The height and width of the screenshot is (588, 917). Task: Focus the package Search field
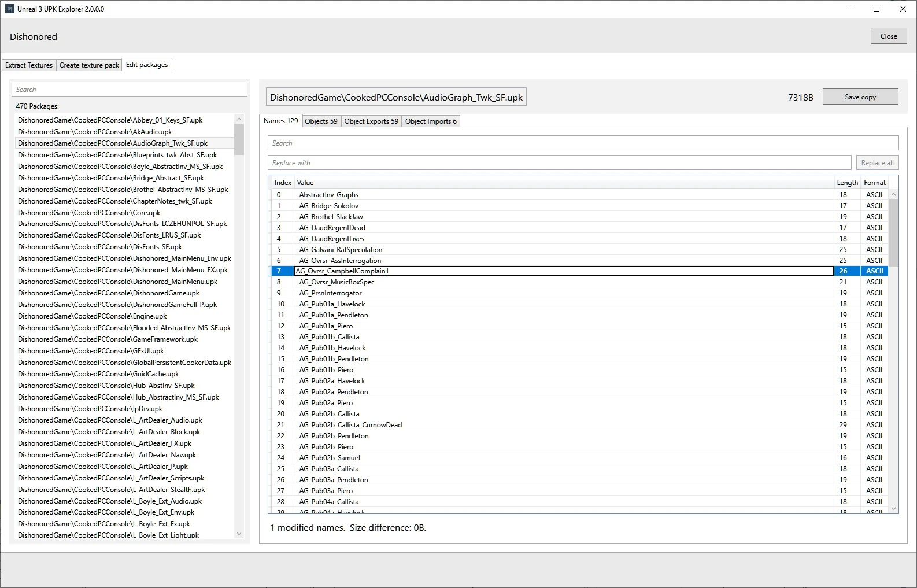tap(129, 90)
